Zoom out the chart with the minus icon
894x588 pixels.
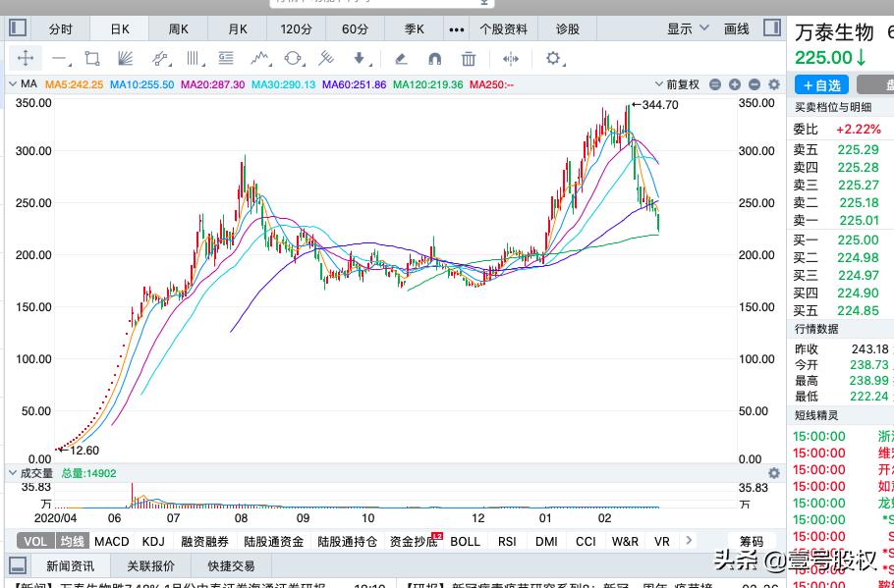coord(754,84)
